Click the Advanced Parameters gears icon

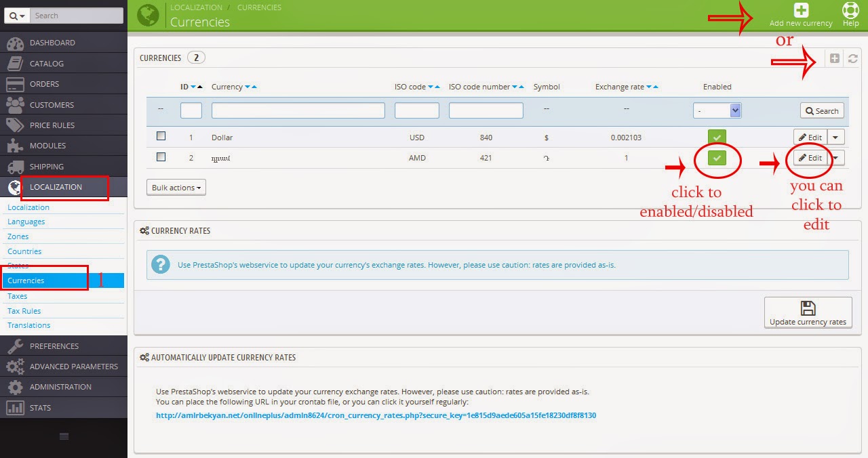click(x=15, y=367)
